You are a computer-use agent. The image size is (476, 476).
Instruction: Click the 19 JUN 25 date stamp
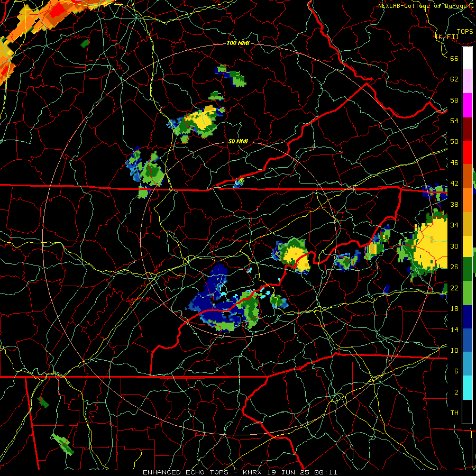pyautogui.click(x=290, y=472)
